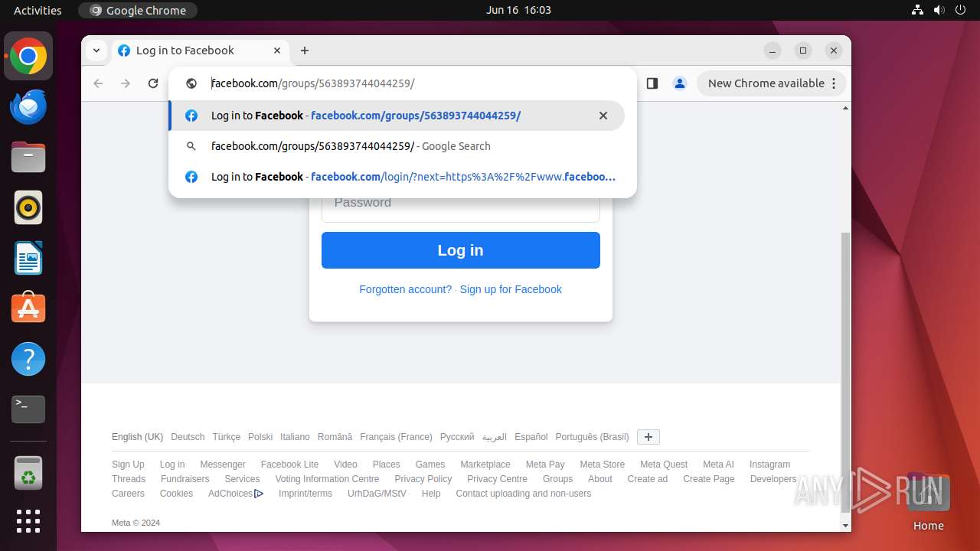Viewport: 980px width, 551px height.
Task: Open Sign up for Facebook link
Action: pyautogui.click(x=511, y=289)
